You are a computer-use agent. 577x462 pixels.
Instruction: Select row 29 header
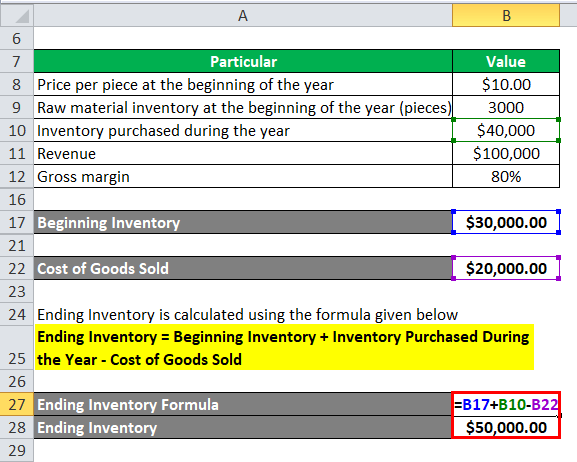pyautogui.click(x=17, y=450)
